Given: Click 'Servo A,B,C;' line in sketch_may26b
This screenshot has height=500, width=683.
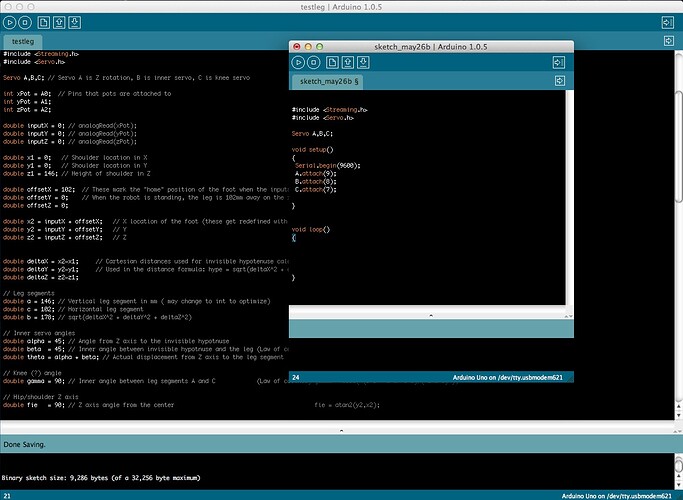Looking at the screenshot, I should click(x=312, y=134).
